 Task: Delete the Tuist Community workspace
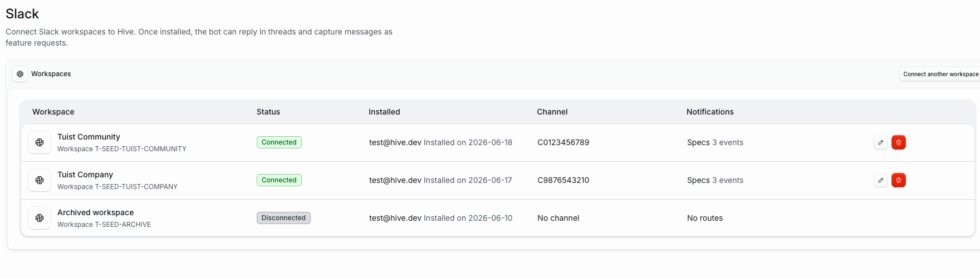(x=899, y=142)
